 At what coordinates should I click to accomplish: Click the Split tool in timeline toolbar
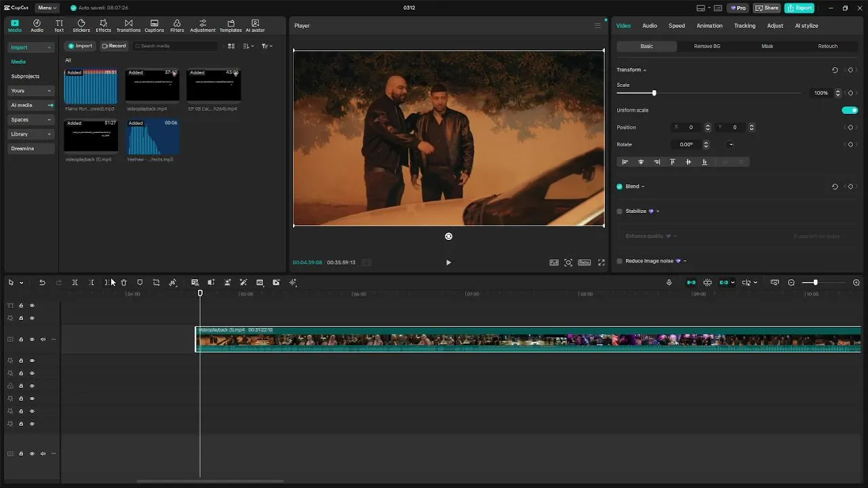point(75,283)
